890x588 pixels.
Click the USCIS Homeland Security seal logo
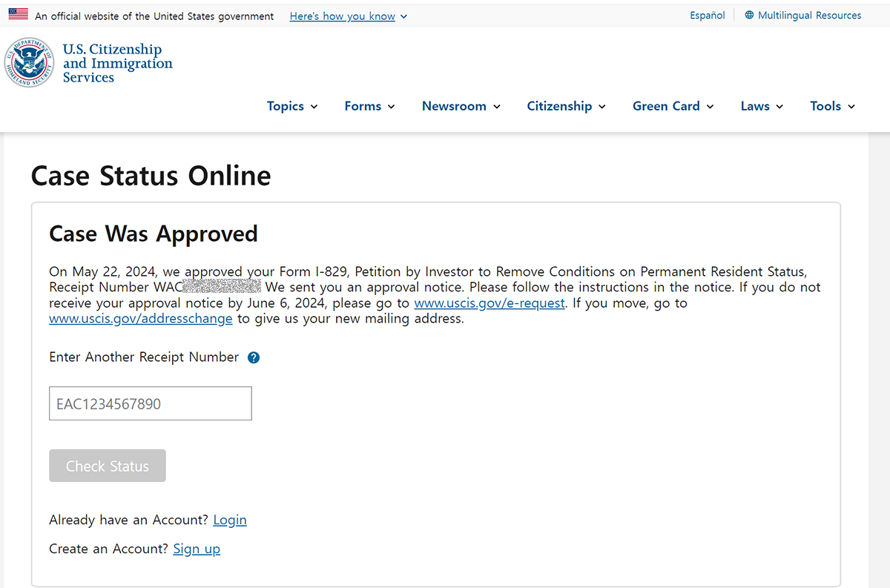[x=29, y=63]
